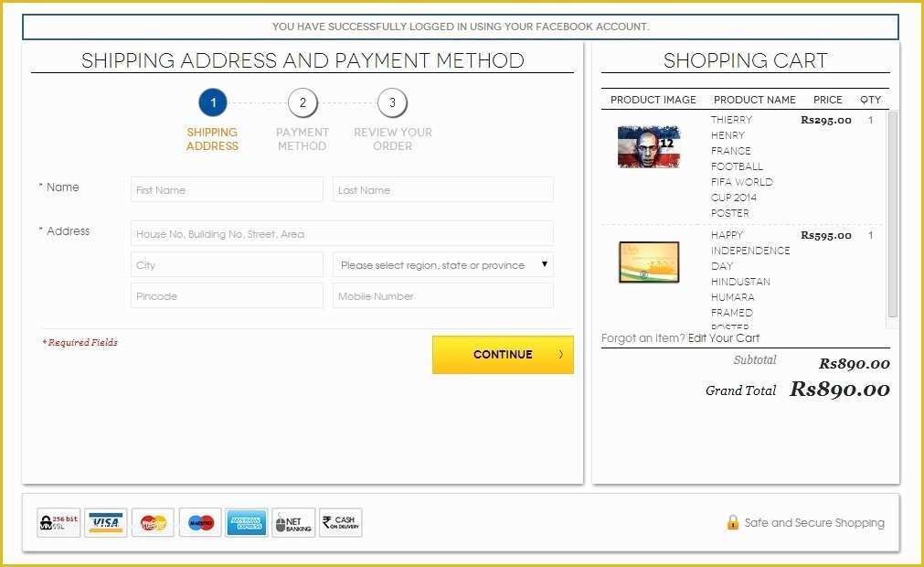Click the MasterCard payment icon
Viewport: 924px width, 567px height.
click(x=154, y=522)
